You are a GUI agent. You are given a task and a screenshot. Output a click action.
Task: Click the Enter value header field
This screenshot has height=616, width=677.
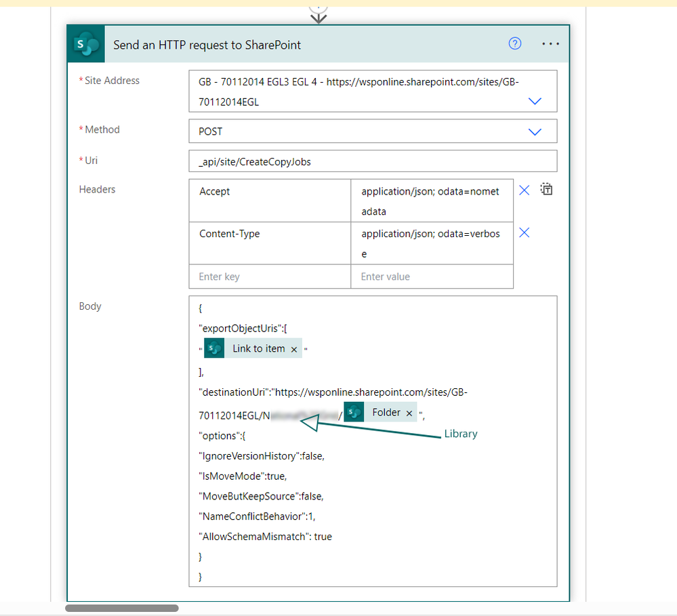(x=432, y=276)
